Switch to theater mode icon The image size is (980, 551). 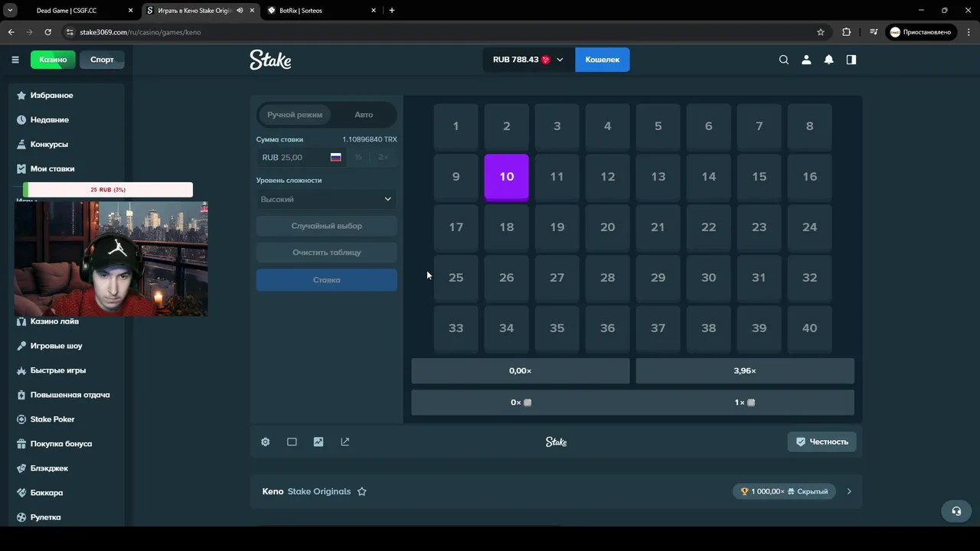click(292, 442)
